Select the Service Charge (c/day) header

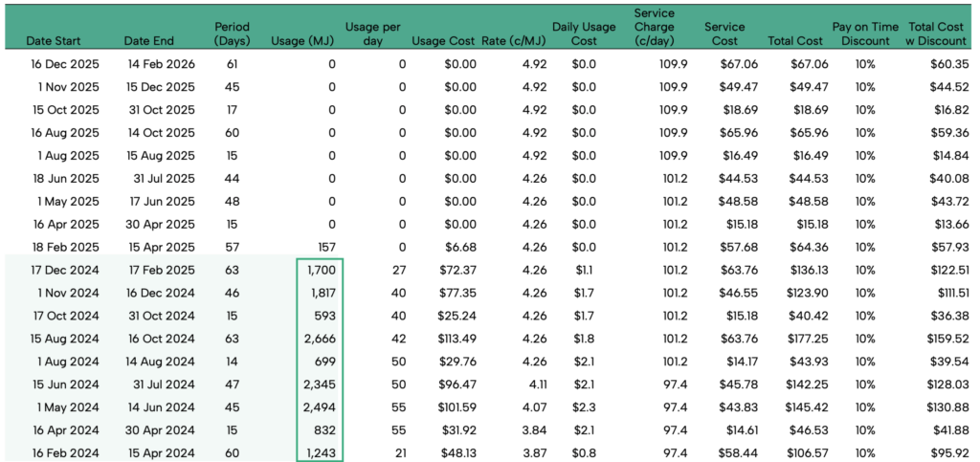(654, 28)
